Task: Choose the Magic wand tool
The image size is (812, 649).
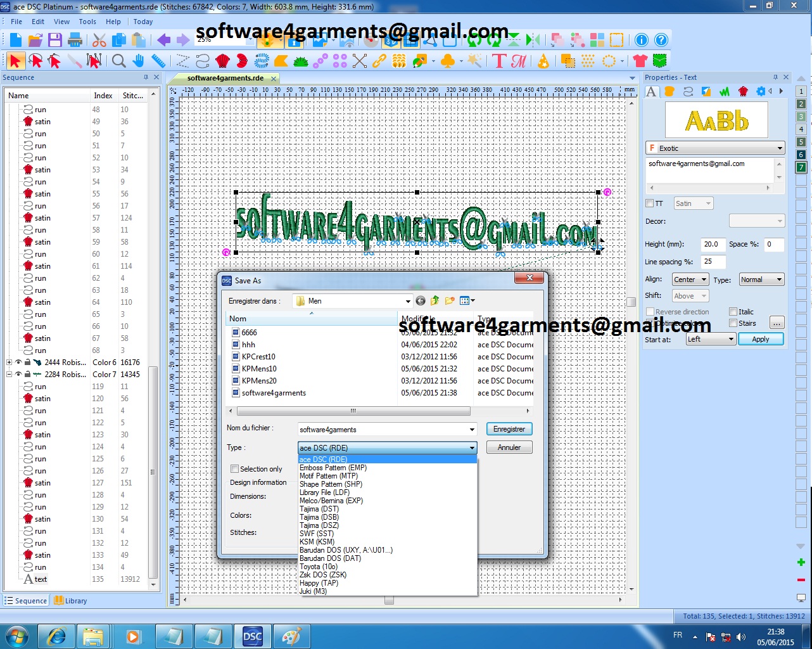Action: point(474,61)
